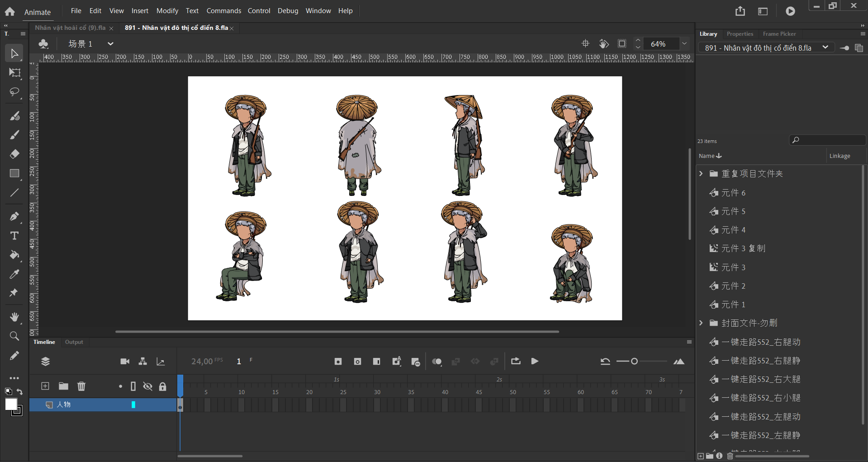The image size is (868, 462).
Task: Delete the selected timeline layer
Action: click(81, 386)
